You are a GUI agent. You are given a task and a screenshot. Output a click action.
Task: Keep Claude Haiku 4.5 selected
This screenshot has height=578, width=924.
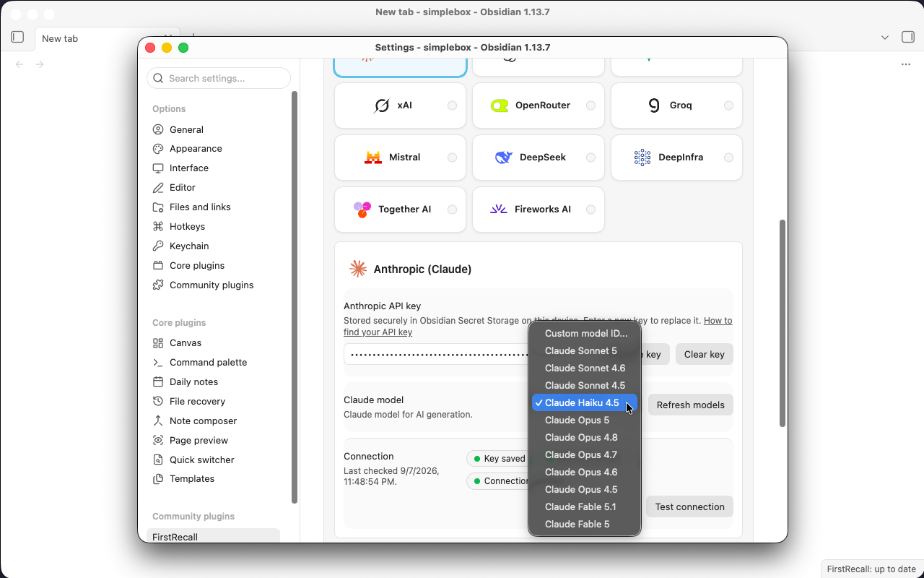585,403
